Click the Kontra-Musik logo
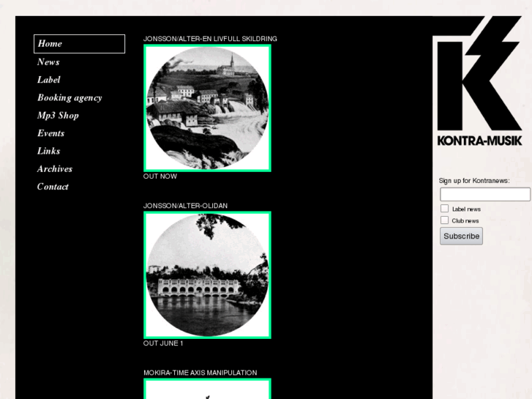Screen dimensions: 532x399 tap(479, 81)
